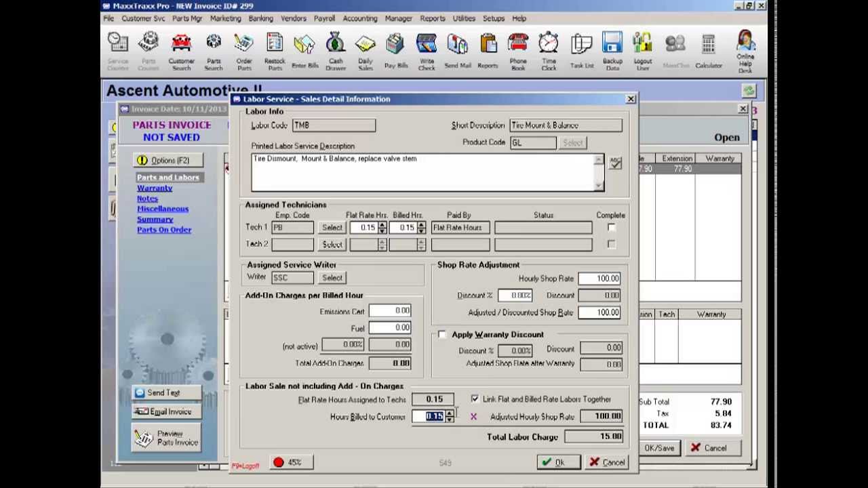Viewport: 868px width, 488px height.
Task: Click the Hourly Shop Rate field
Action: tap(599, 279)
